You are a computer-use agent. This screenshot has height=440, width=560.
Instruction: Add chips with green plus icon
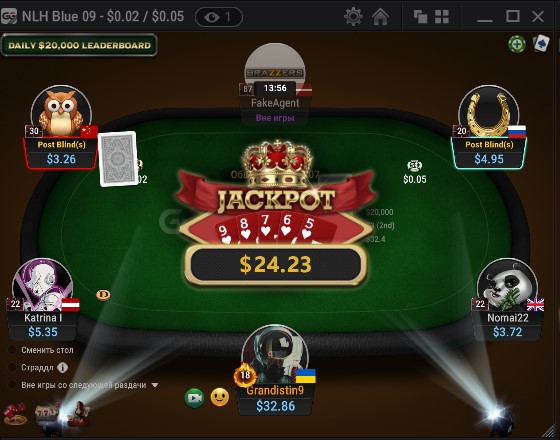(x=517, y=44)
